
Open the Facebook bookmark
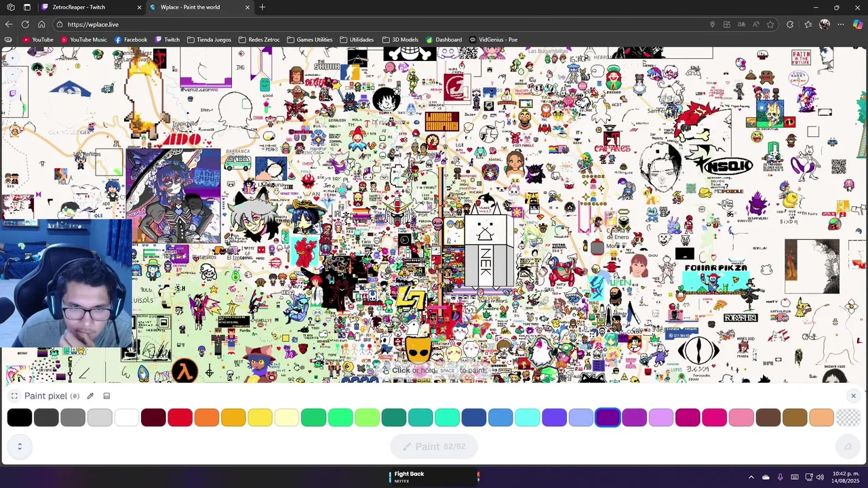pyautogui.click(x=131, y=39)
